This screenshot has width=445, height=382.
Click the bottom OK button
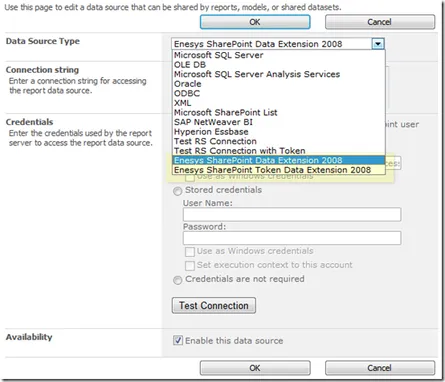tap(255, 368)
